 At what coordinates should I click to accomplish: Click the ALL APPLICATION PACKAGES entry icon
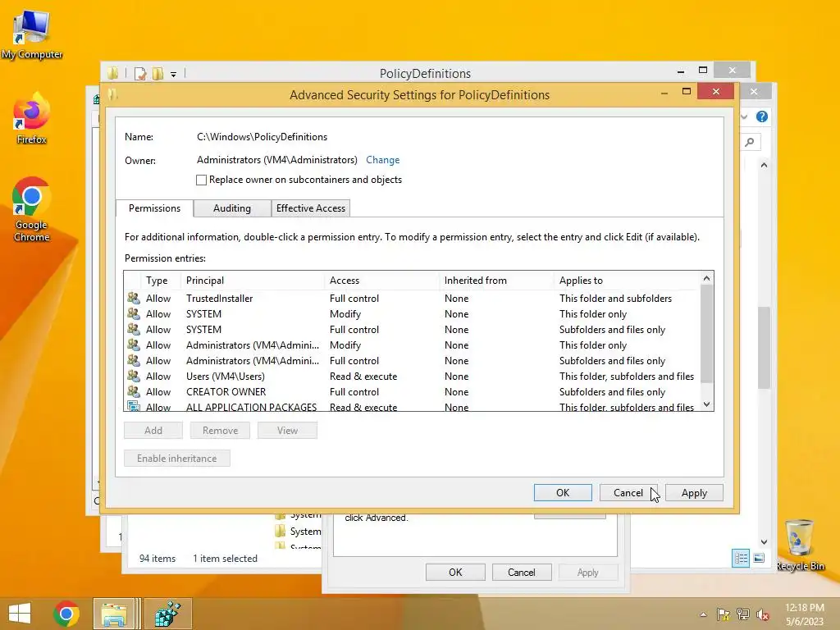click(134, 406)
